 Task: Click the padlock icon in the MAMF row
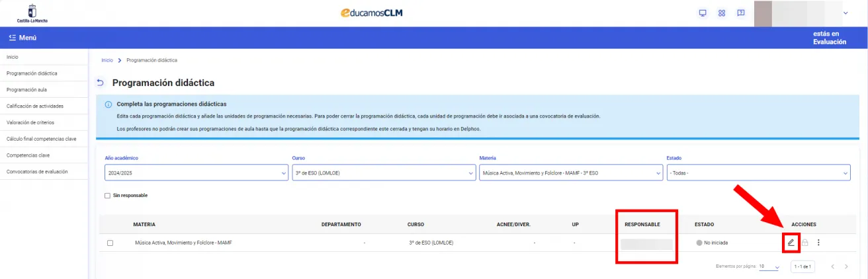click(804, 243)
